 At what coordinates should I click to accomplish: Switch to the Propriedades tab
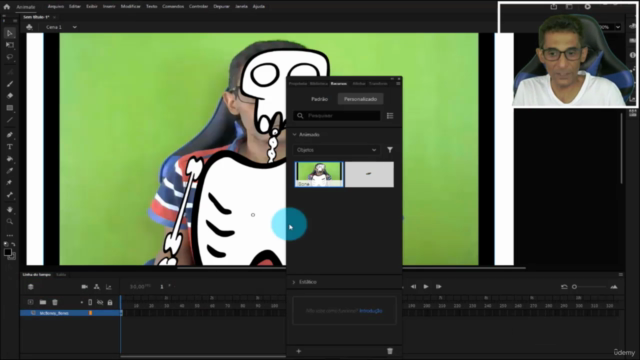coord(298,84)
